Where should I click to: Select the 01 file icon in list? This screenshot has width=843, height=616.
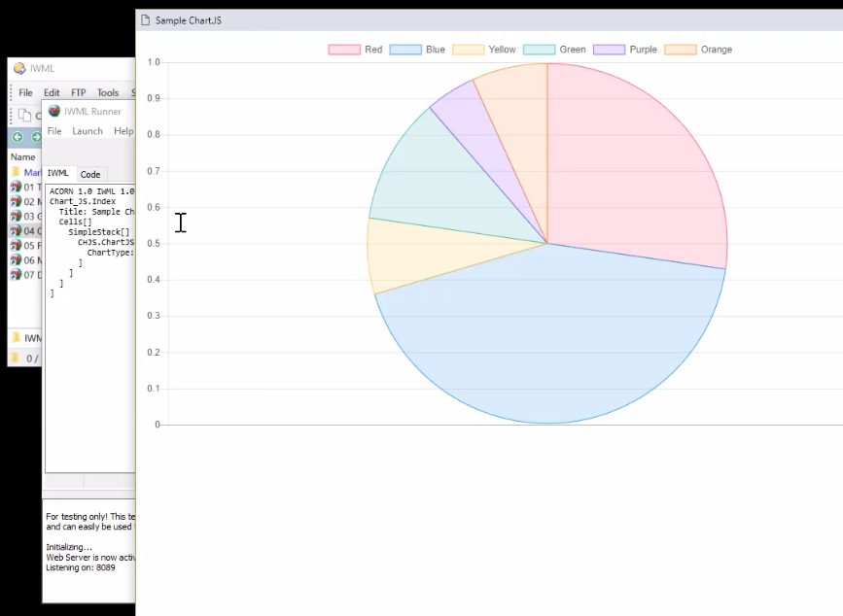pos(16,187)
